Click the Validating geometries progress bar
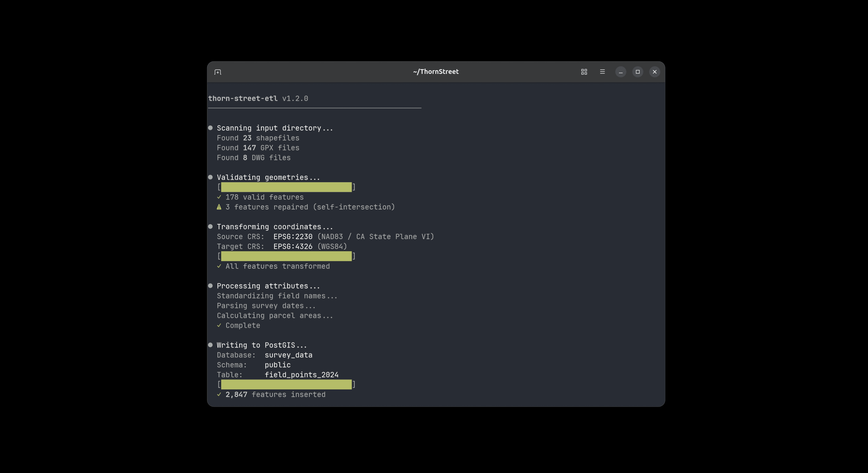This screenshot has height=473, width=868. coord(286,187)
